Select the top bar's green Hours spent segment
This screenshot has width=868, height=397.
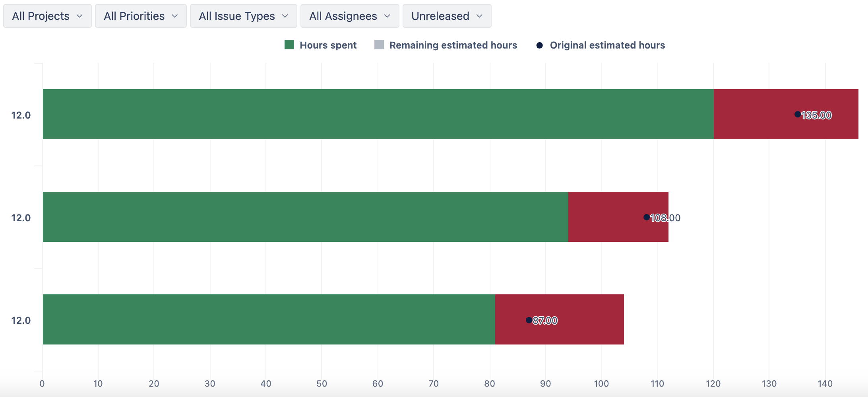point(378,114)
